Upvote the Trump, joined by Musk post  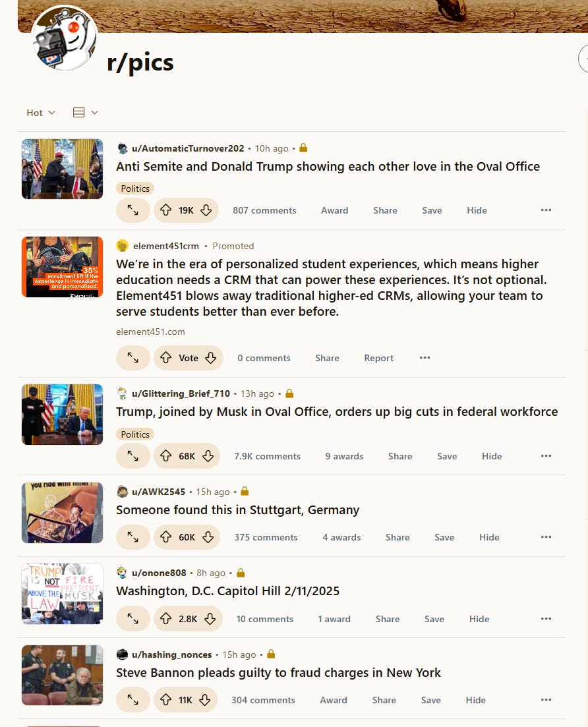click(x=165, y=455)
